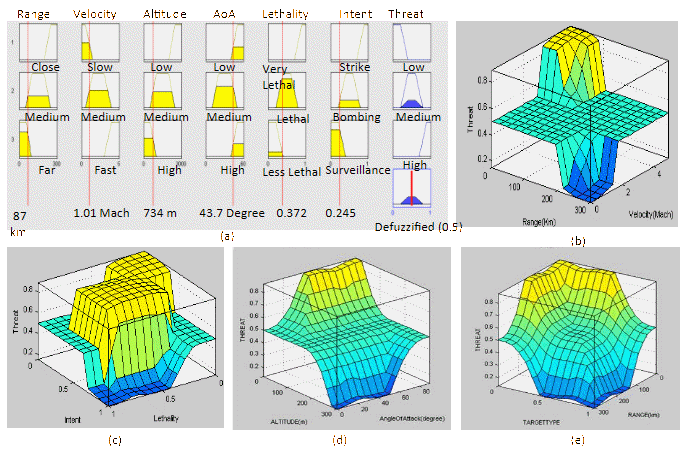Click the 'TARGETTYPE' axis label
The width and height of the screenshot is (680, 453).
541,422
